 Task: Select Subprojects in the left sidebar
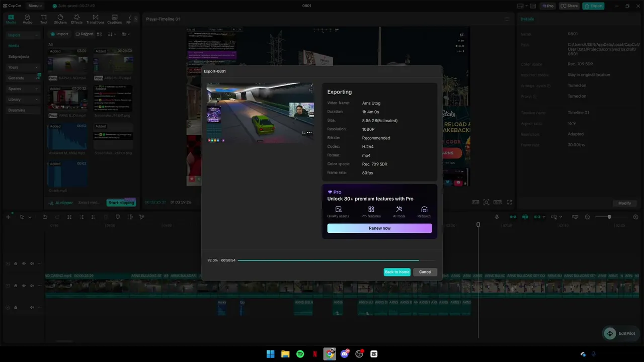(x=19, y=57)
